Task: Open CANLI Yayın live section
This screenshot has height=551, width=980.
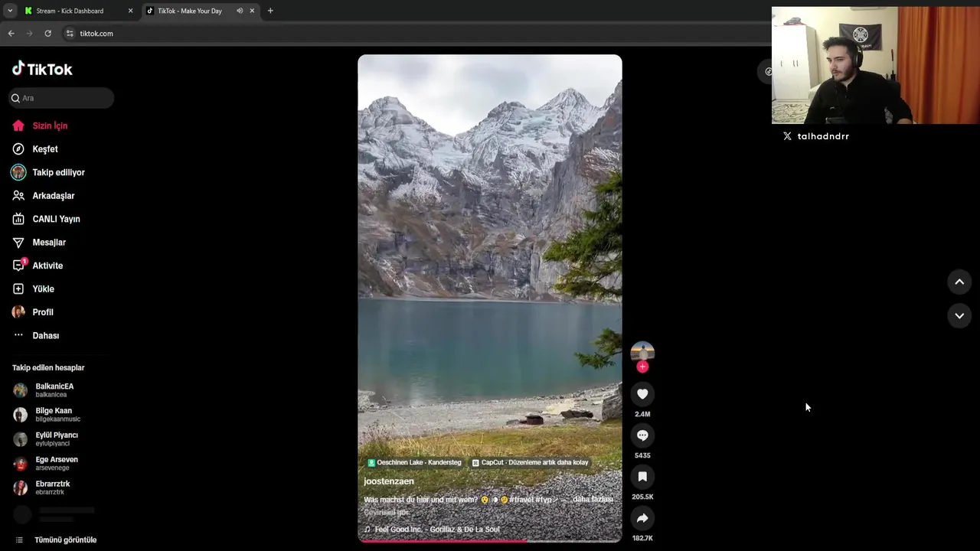Action: pyautogui.click(x=56, y=219)
